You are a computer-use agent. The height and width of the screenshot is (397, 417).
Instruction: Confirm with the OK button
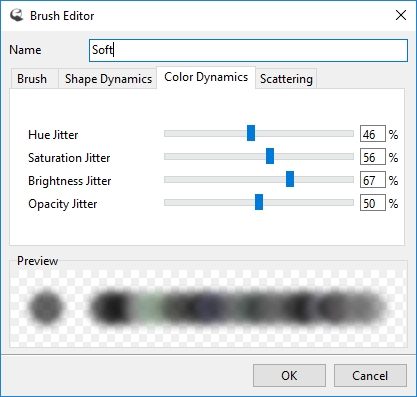tap(289, 376)
